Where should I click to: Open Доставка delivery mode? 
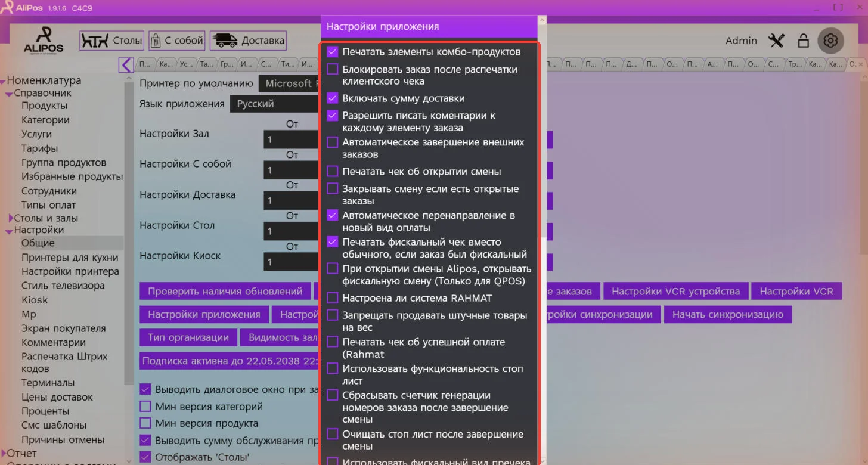(x=248, y=41)
